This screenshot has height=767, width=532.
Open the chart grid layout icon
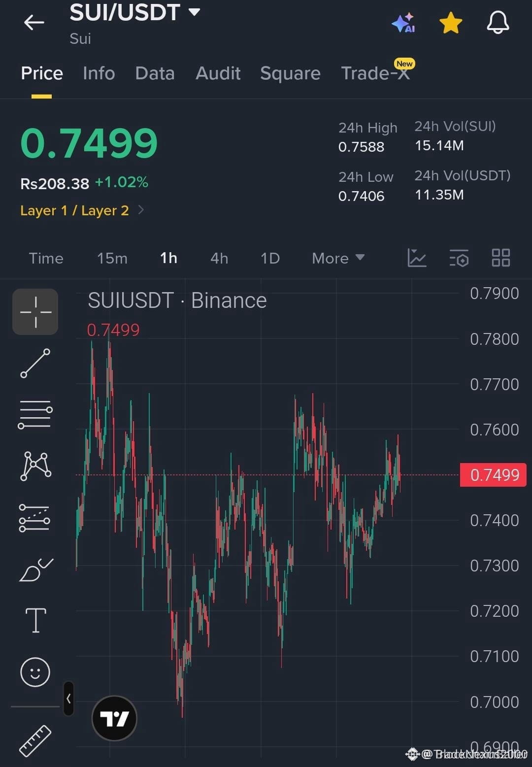coord(501,258)
